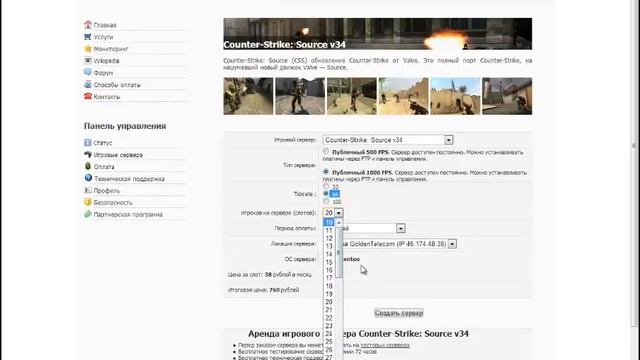Click the info icon beside Статус
This screenshot has width=640, height=360.
coord(88,143)
